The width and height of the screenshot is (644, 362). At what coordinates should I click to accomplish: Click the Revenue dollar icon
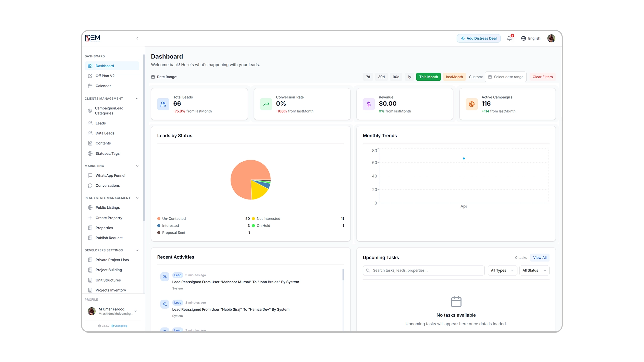point(369,104)
